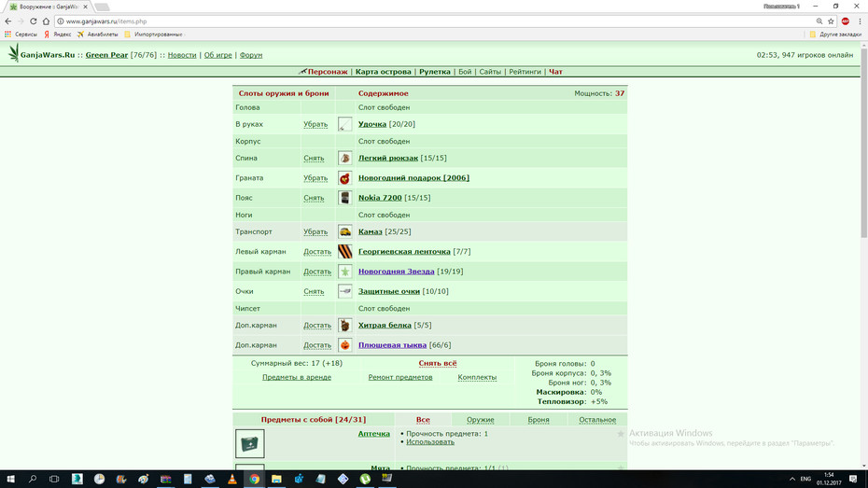Image resolution: width=868 pixels, height=488 pixels.
Task: Open Карта острова menu item
Action: tap(383, 72)
